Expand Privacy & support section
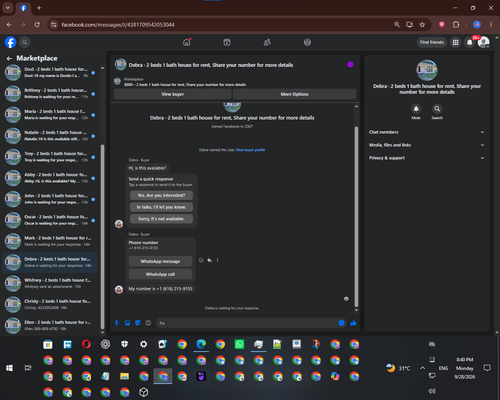Image resolution: width=500 pixels, height=400 pixels. (x=427, y=158)
